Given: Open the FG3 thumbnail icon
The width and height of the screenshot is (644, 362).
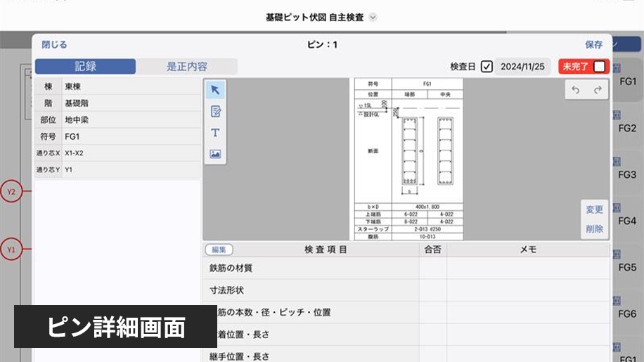Looking at the screenshot, I should 617,162.
